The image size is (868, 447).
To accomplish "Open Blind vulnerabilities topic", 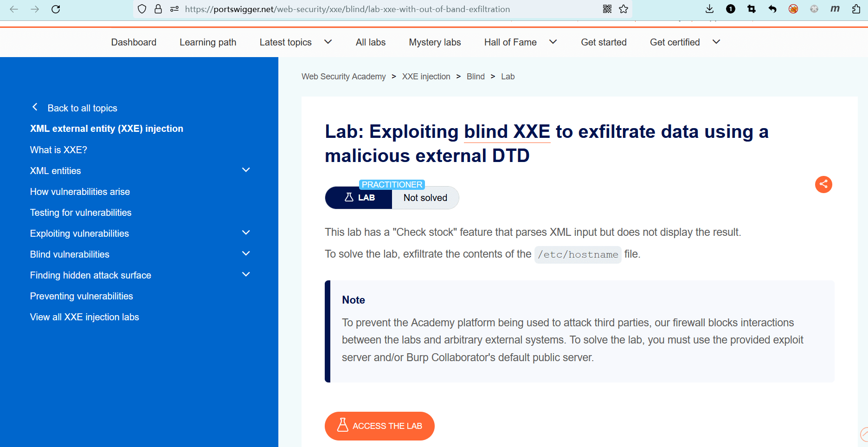I will tap(70, 254).
